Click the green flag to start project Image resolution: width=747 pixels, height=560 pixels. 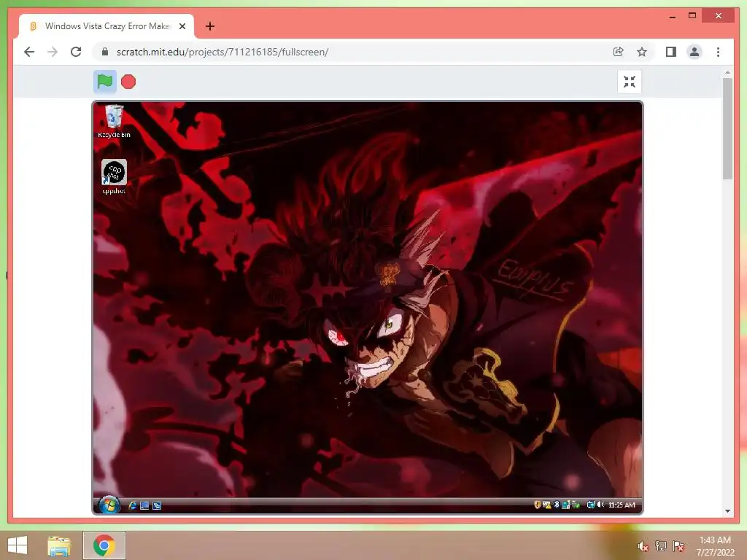(105, 82)
